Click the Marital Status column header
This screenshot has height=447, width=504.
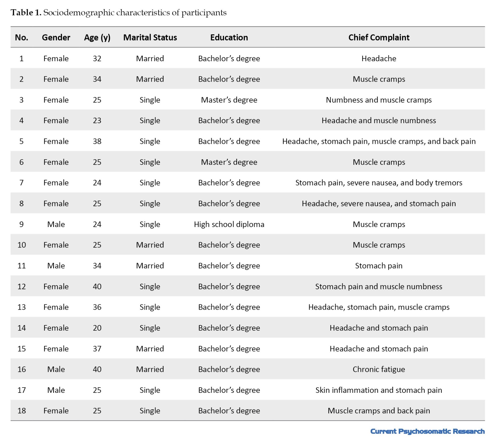150,38
